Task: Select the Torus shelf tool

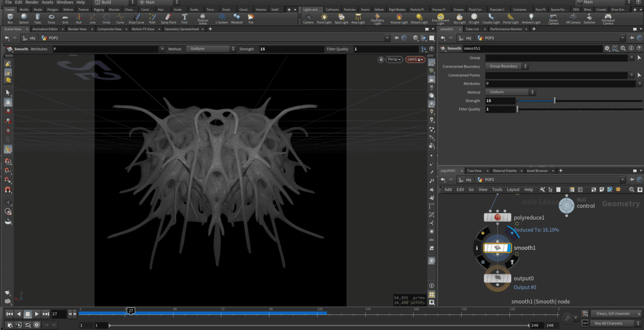Action: tap(51, 19)
